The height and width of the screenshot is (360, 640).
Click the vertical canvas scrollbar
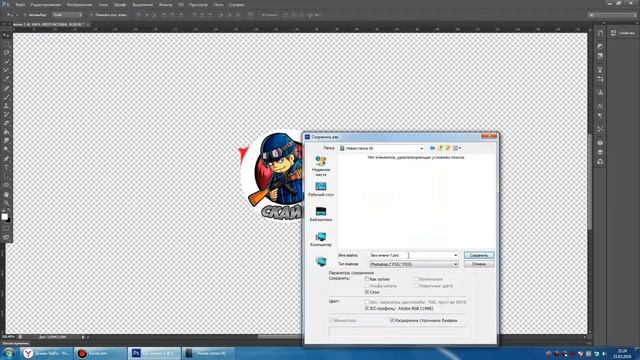tap(590, 182)
